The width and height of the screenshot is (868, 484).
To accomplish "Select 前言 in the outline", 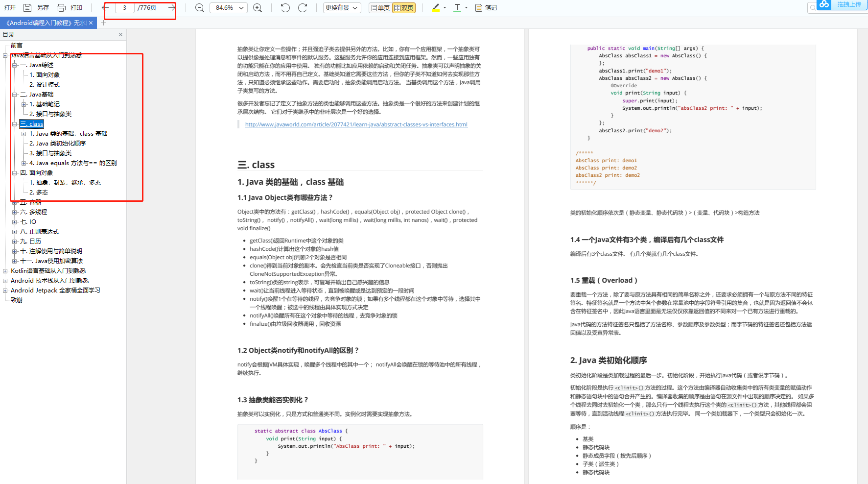I will tap(17, 46).
